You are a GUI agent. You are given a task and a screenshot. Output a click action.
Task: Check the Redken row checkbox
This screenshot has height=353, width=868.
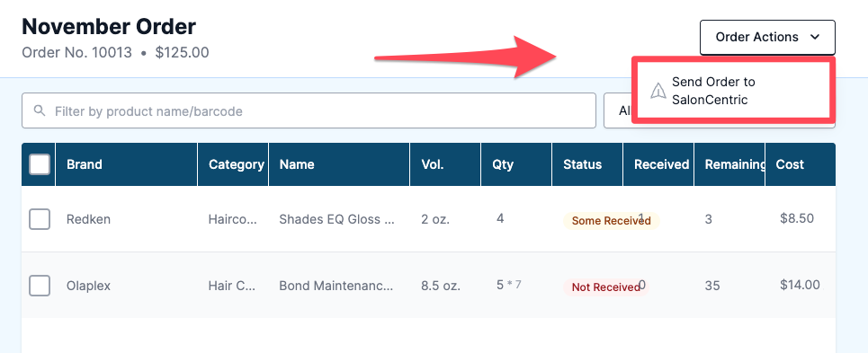pos(40,219)
